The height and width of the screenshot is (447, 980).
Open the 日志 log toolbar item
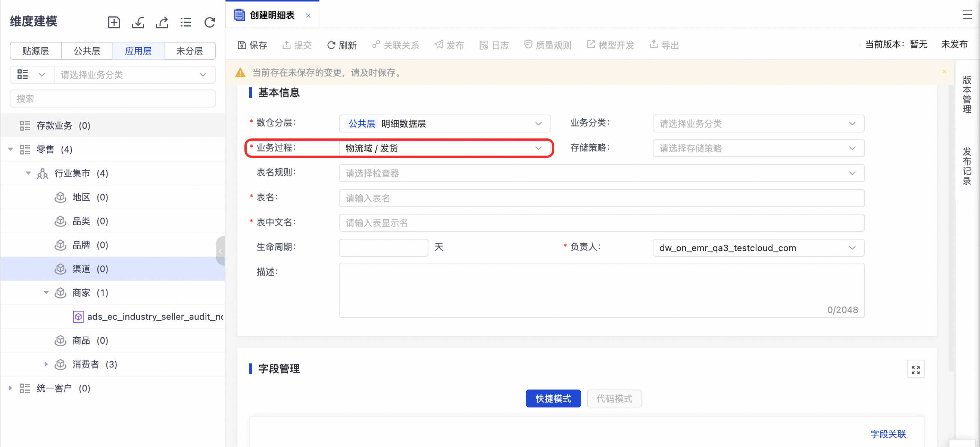pos(494,45)
